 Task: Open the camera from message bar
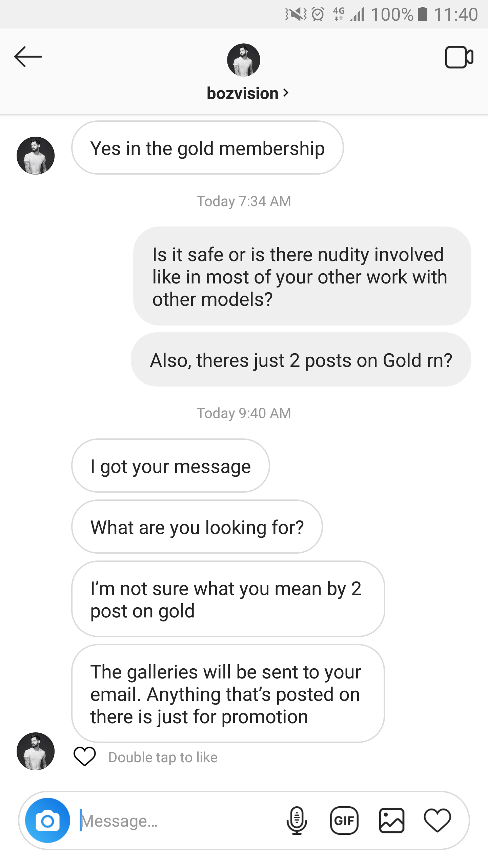(x=48, y=821)
